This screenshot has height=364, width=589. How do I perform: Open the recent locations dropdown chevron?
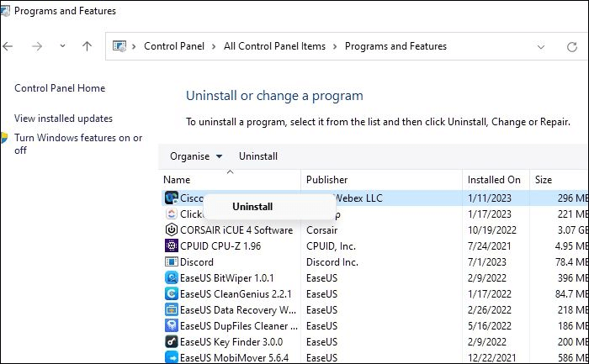(x=62, y=45)
